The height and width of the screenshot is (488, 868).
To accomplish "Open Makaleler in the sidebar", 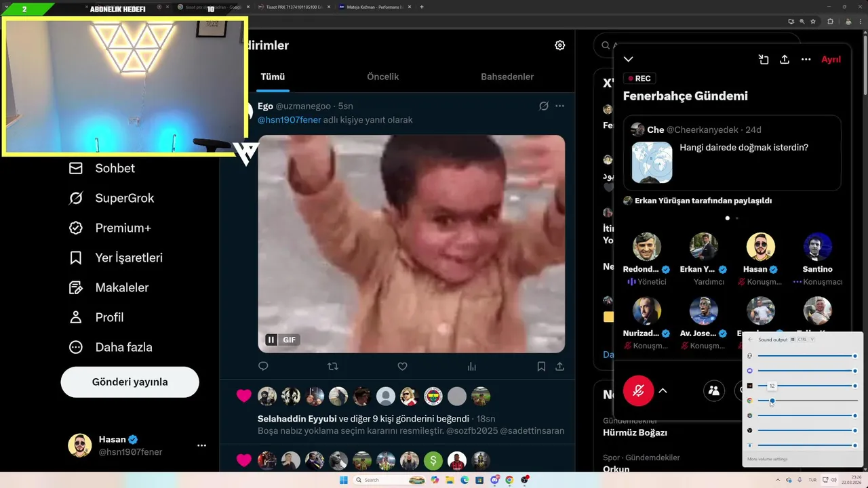I will click(108, 287).
